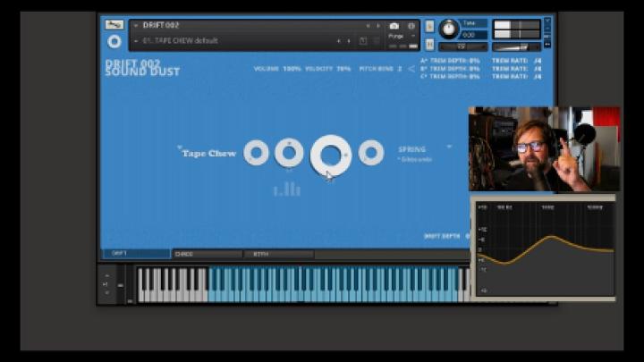
Task: Click TREM RATE value for row C
Action: pyautogui.click(x=538, y=76)
